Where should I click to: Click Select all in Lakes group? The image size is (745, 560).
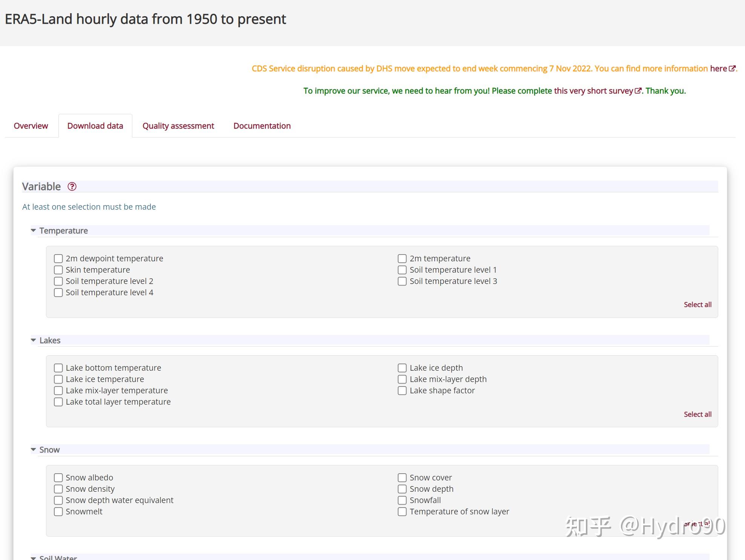point(697,414)
